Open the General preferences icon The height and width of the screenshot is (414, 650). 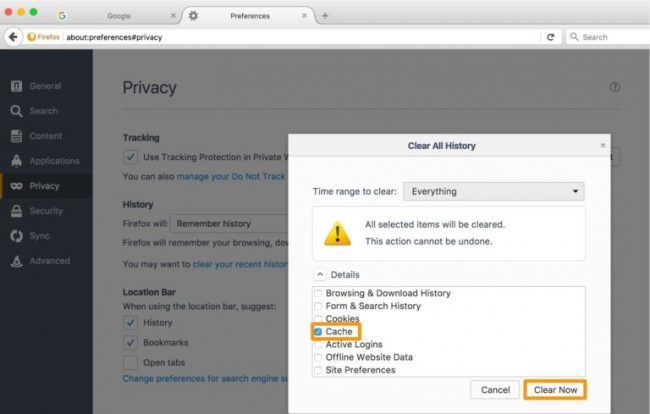16,86
